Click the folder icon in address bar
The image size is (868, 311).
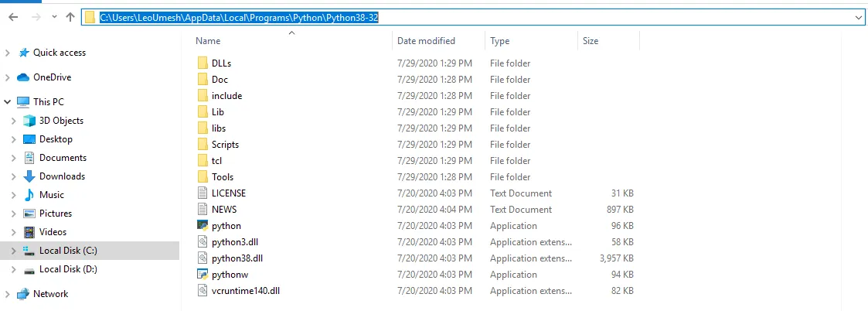click(x=90, y=18)
